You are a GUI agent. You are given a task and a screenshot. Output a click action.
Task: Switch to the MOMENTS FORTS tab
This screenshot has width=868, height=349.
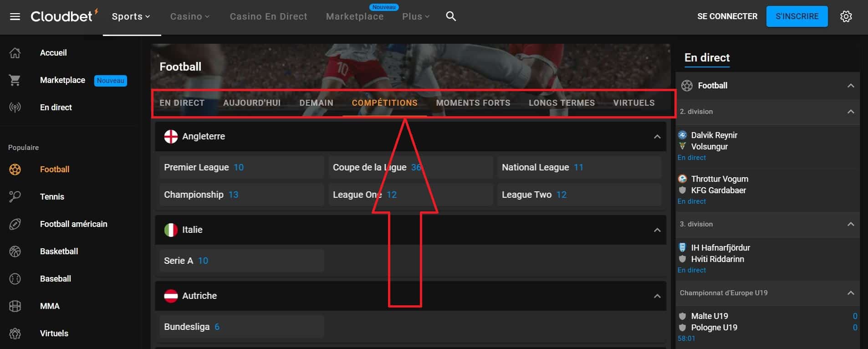click(473, 103)
